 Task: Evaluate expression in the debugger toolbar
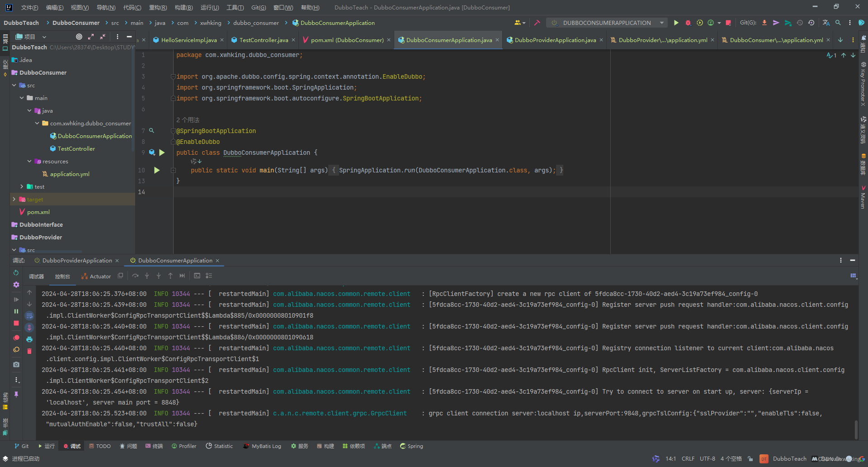tap(197, 276)
